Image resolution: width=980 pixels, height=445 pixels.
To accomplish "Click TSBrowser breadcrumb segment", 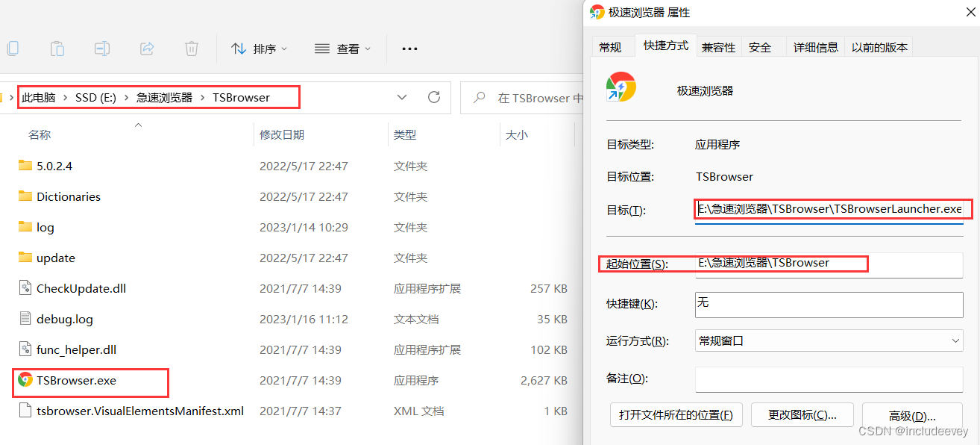I will [x=241, y=97].
